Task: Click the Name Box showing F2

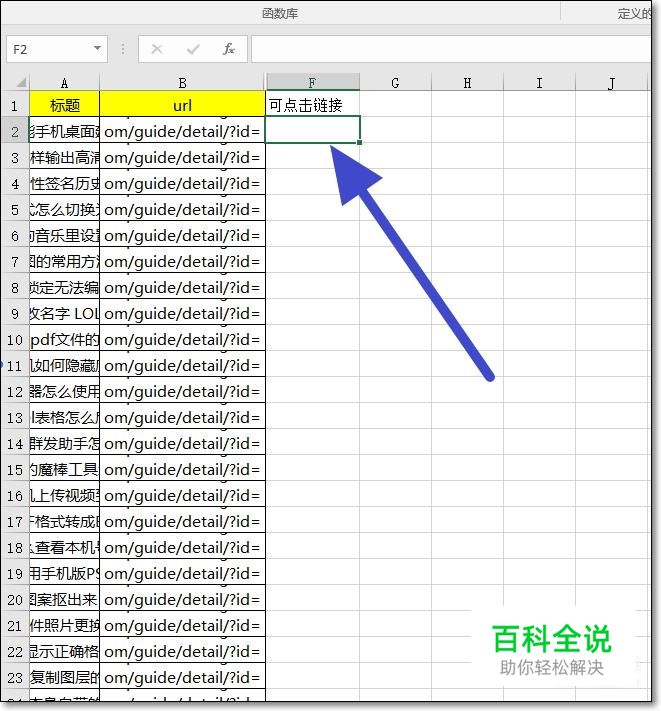Action: (x=57, y=49)
